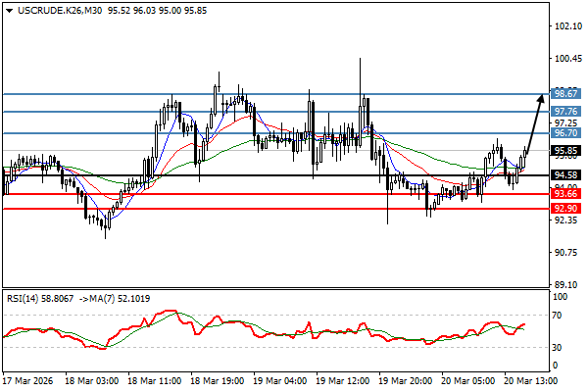The height and width of the screenshot is (392, 588).
Task: Click the 102.10 price axis value
Action: [x=567, y=27]
